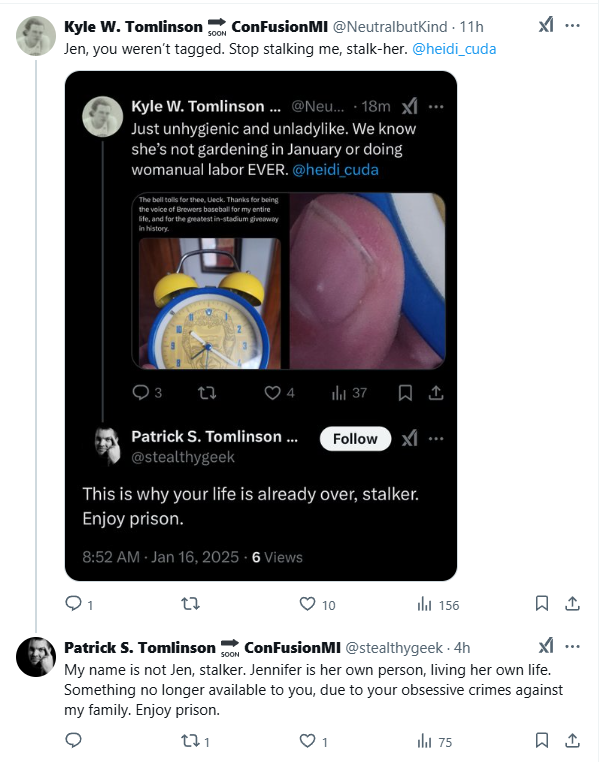The image size is (600, 762).
Task: Open the @heidi_cuda mention link
Action: tap(453, 48)
